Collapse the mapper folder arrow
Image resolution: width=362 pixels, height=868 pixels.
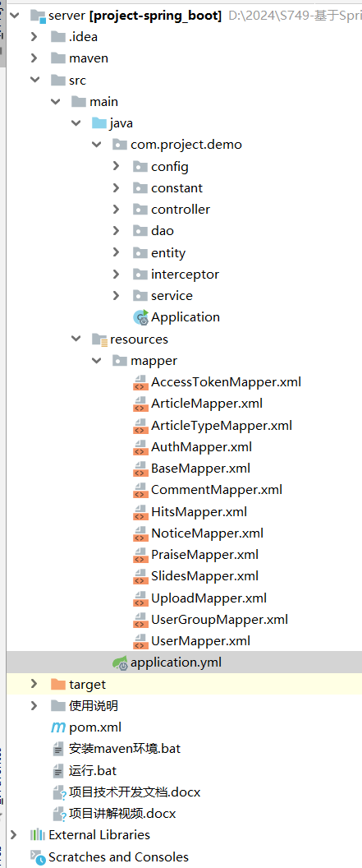tap(97, 360)
